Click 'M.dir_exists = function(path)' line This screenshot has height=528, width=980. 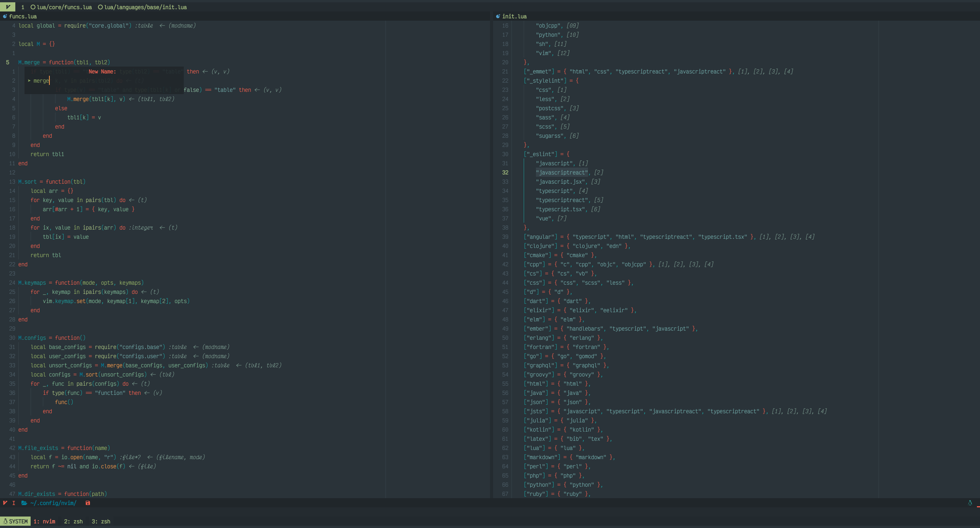point(63,494)
